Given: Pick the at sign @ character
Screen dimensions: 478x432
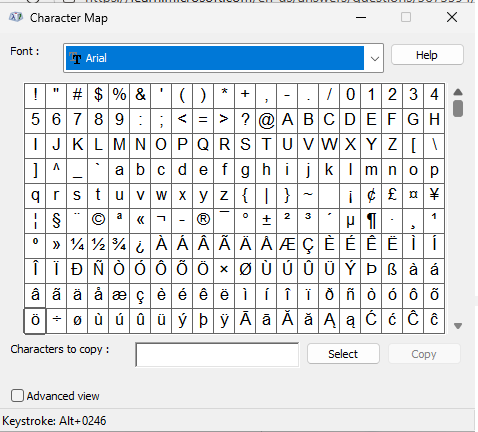Looking at the screenshot, I should click(x=266, y=120).
